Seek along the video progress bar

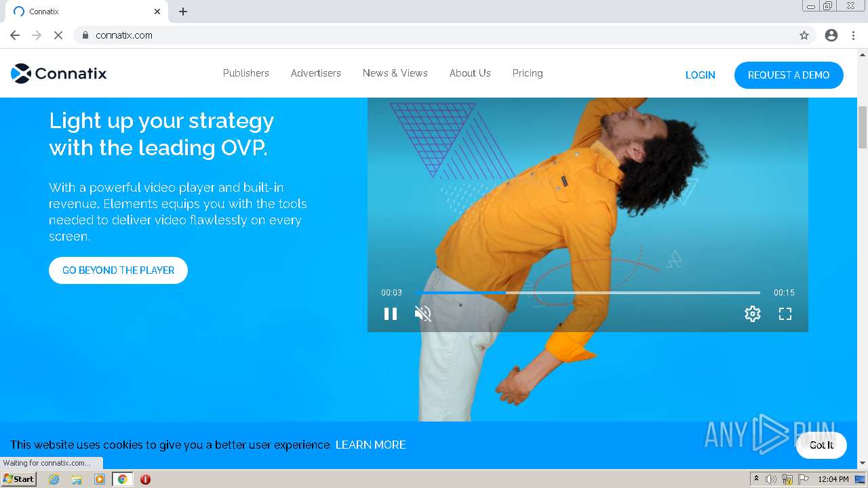point(587,293)
